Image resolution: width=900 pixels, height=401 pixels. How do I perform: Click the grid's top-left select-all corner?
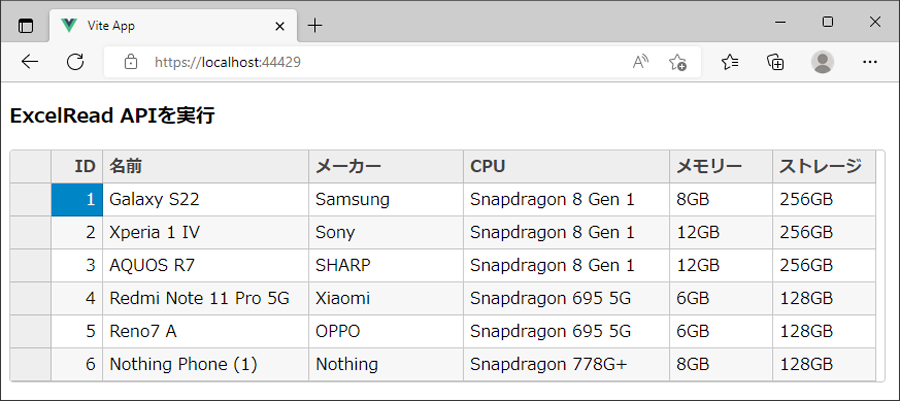click(30, 167)
